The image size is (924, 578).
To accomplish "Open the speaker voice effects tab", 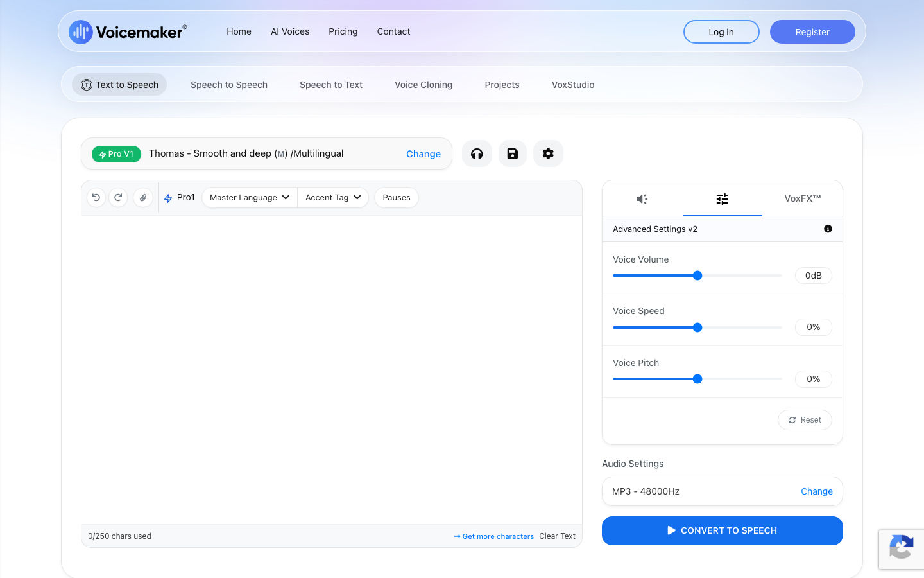I will pyautogui.click(x=642, y=198).
